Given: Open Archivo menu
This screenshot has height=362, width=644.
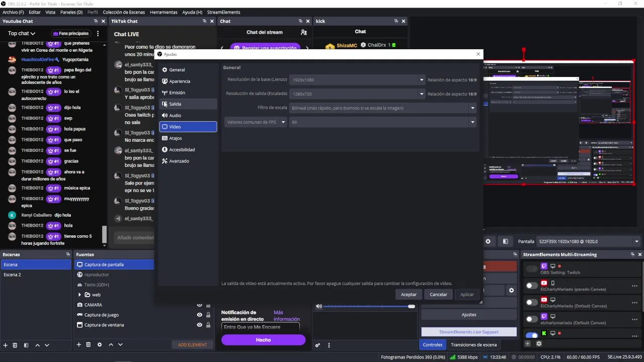Looking at the screenshot, I should click(13, 12).
